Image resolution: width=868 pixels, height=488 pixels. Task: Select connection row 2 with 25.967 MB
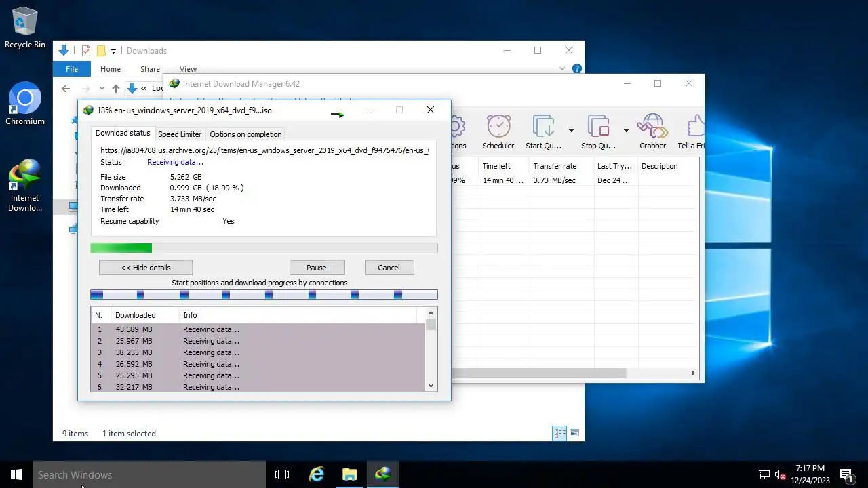[x=258, y=341]
